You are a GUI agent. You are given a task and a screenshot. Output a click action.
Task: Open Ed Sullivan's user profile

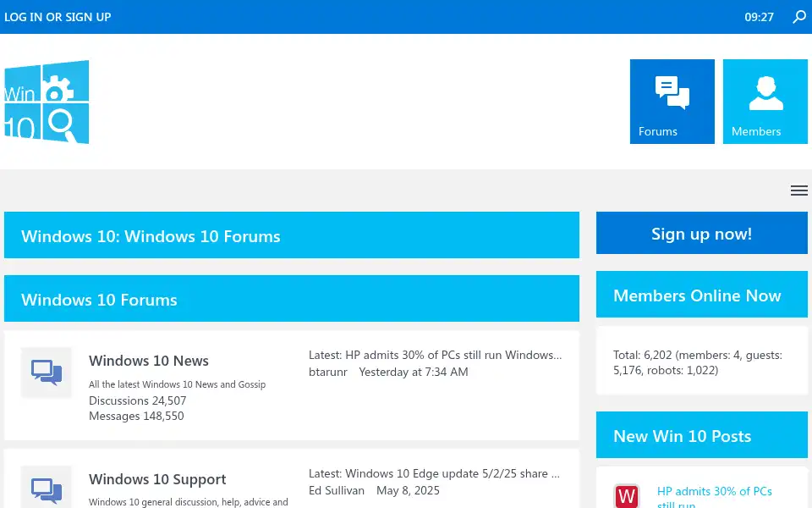click(337, 490)
